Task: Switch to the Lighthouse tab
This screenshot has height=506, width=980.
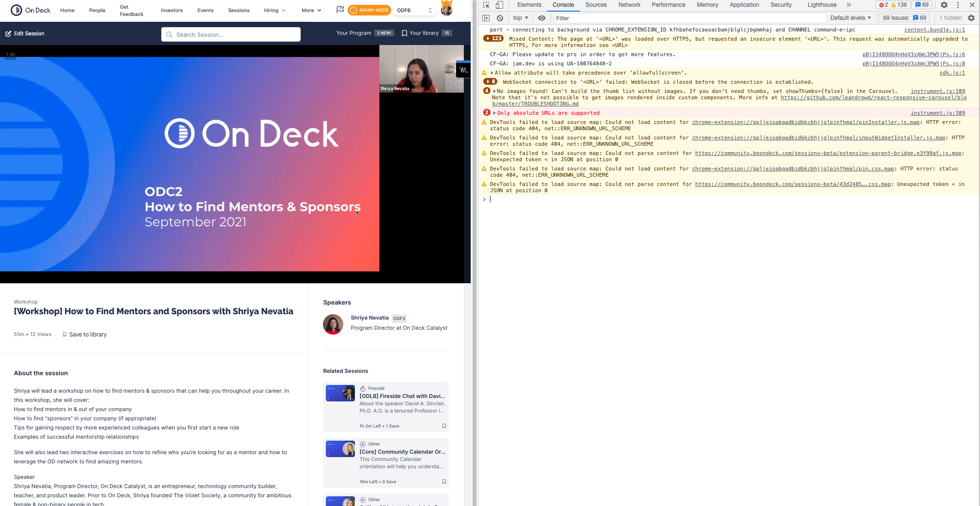Action: click(822, 5)
